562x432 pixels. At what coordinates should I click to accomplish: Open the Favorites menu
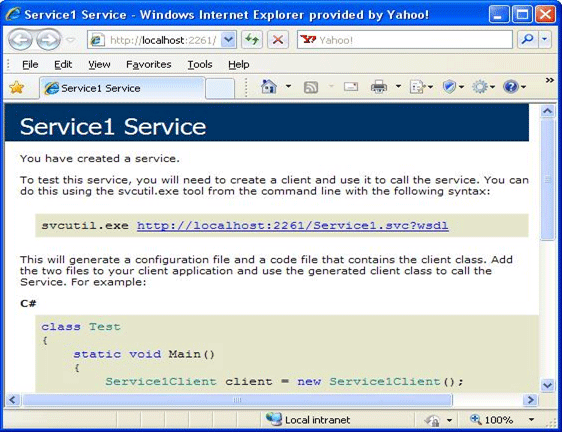148,65
